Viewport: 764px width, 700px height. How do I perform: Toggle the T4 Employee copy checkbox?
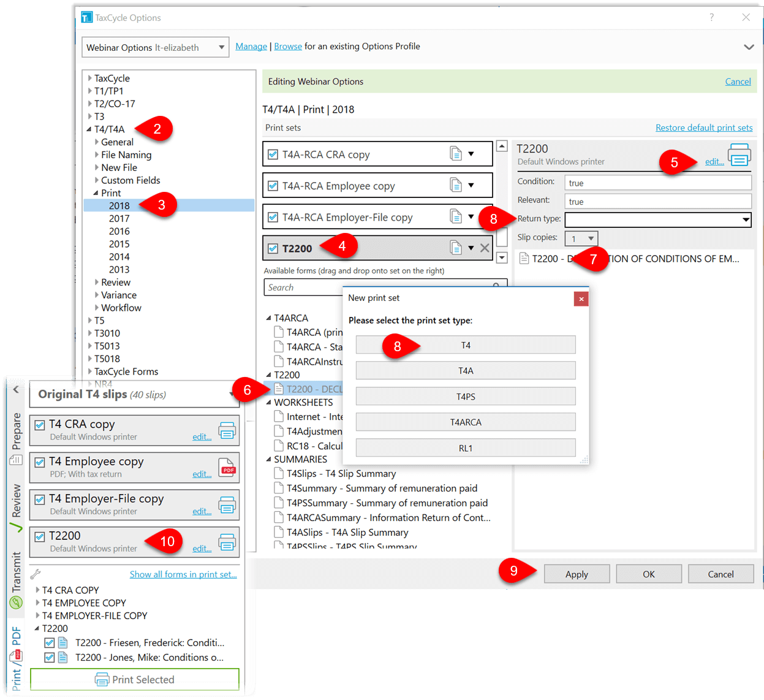40,462
